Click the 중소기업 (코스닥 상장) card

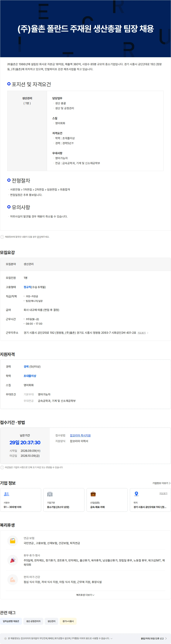coord(64,500)
